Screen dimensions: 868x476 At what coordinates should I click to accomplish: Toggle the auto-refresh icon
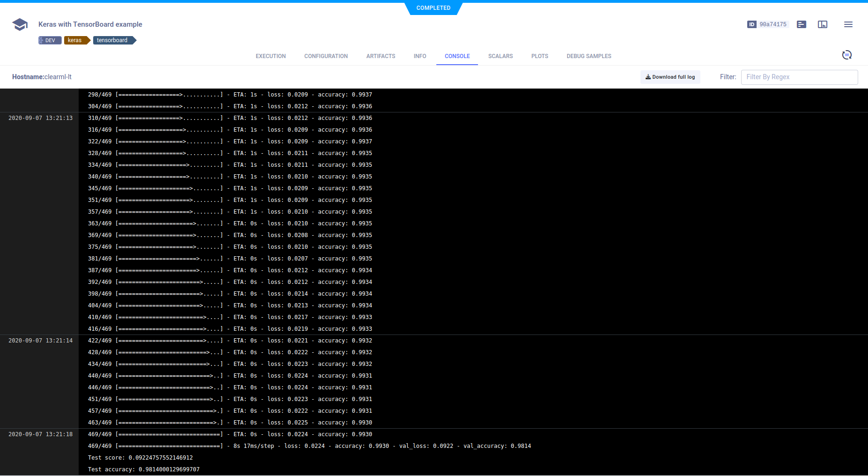846,55
